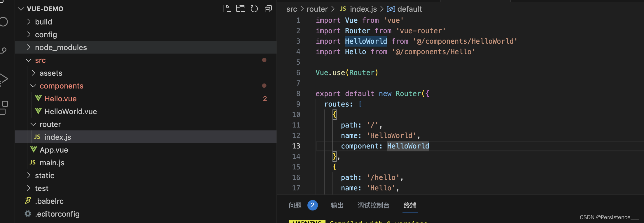Image resolution: width=644 pixels, height=223 pixels.
Task: Open the 调试控制台 debug console tab
Action: pos(374,205)
